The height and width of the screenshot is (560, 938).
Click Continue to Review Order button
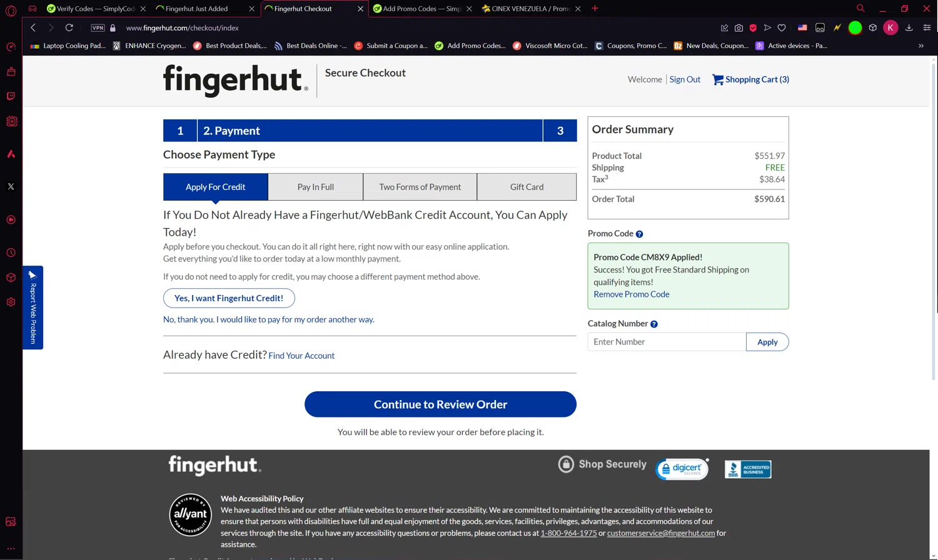pos(440,404)
